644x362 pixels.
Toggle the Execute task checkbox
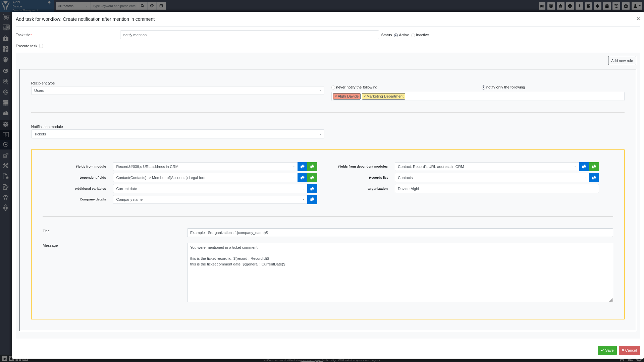pos(41,46)
